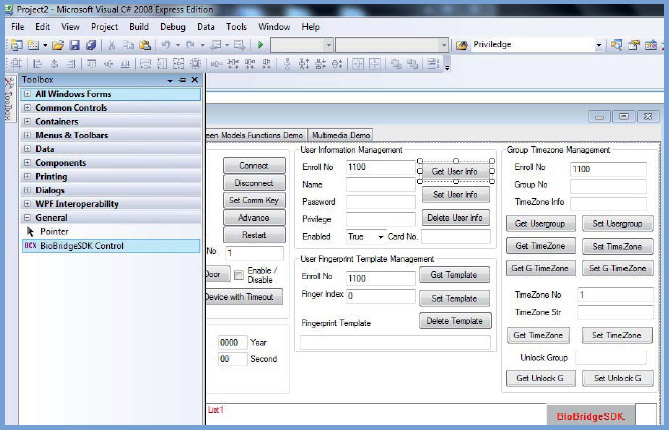The width and height of the screenshot is (669, 431).
Task: Open the Properties Window toolbar icon
Action: click(x=634, y=44)
